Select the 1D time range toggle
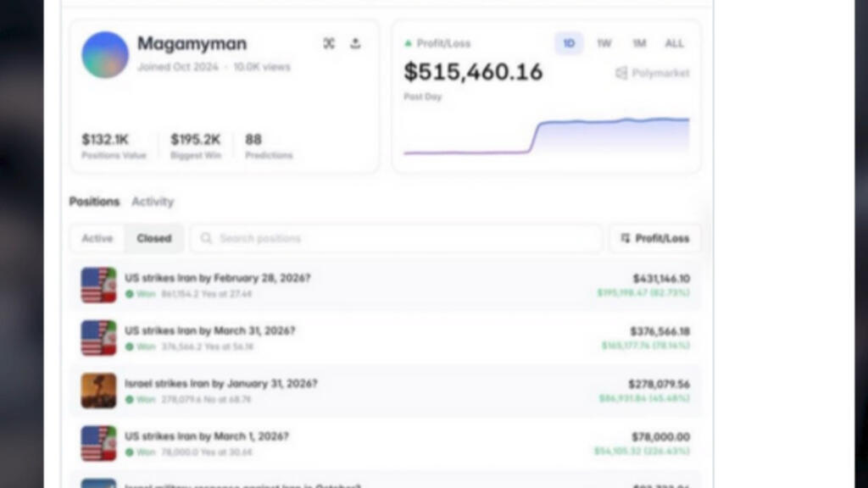Viewport: 868px width, 488px height. tap(569, 44)
